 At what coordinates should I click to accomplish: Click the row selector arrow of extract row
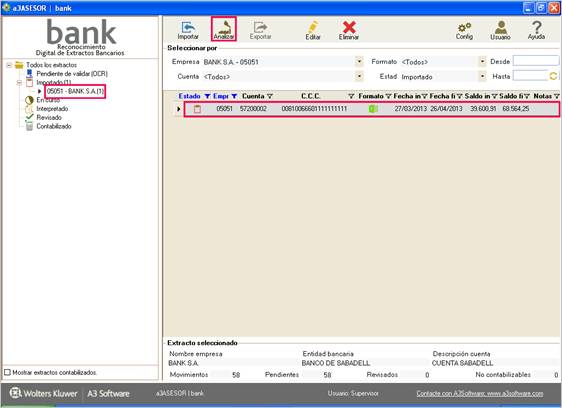tap(178, 109)
